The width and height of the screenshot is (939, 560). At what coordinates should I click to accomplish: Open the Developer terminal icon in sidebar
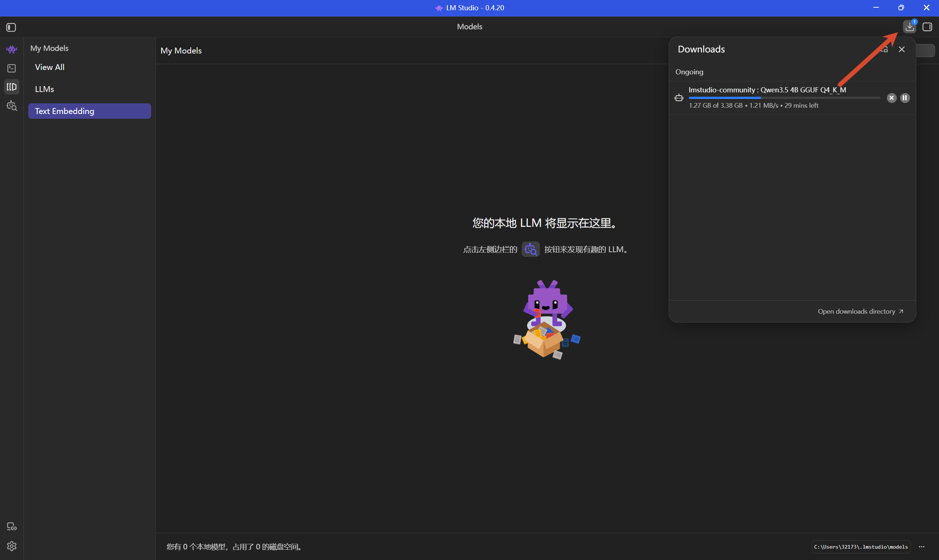[12, 68]
